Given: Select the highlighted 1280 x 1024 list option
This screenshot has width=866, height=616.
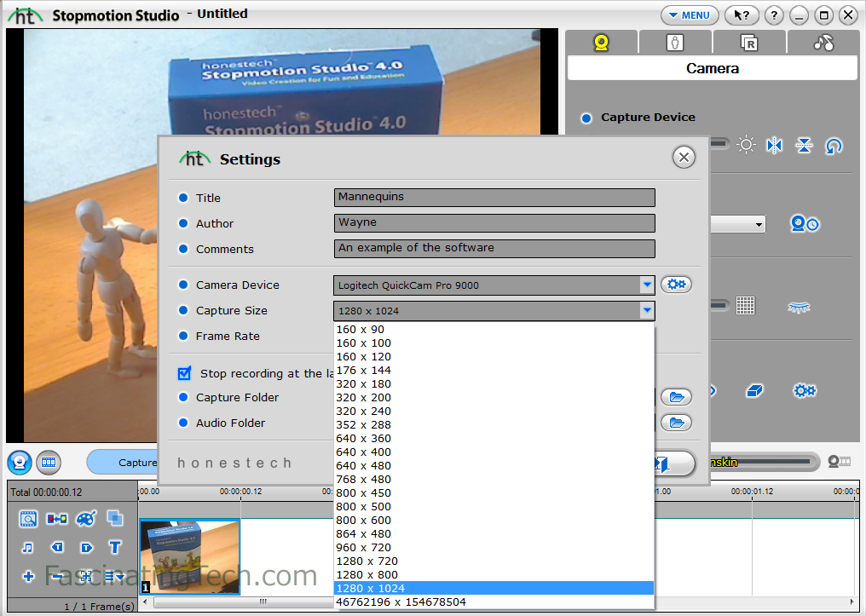Looking at the screenshot, I should tap(494, 589).
